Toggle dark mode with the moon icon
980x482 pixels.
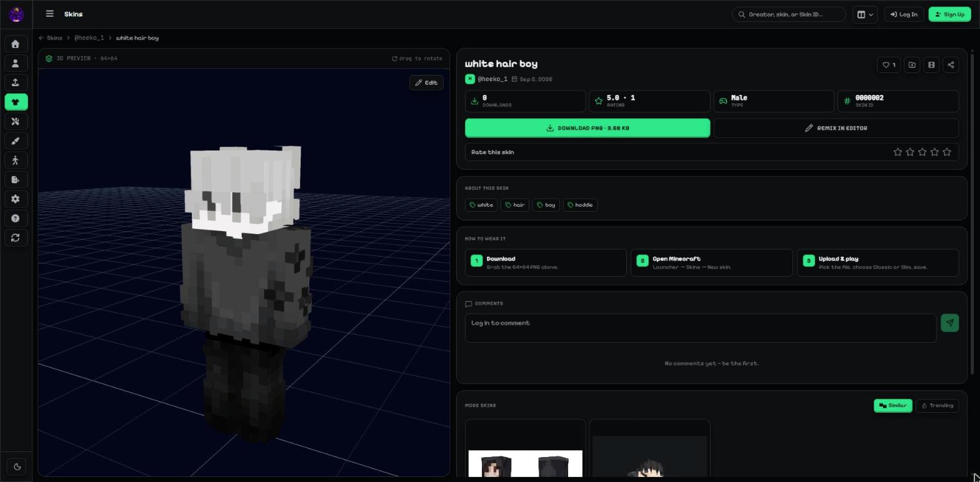17,466
